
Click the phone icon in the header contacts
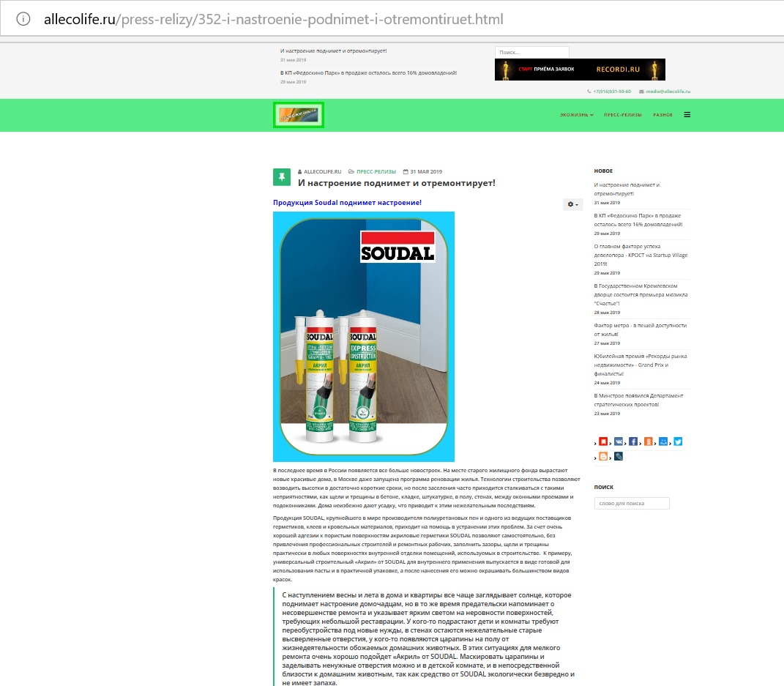(x=589, y=92)
